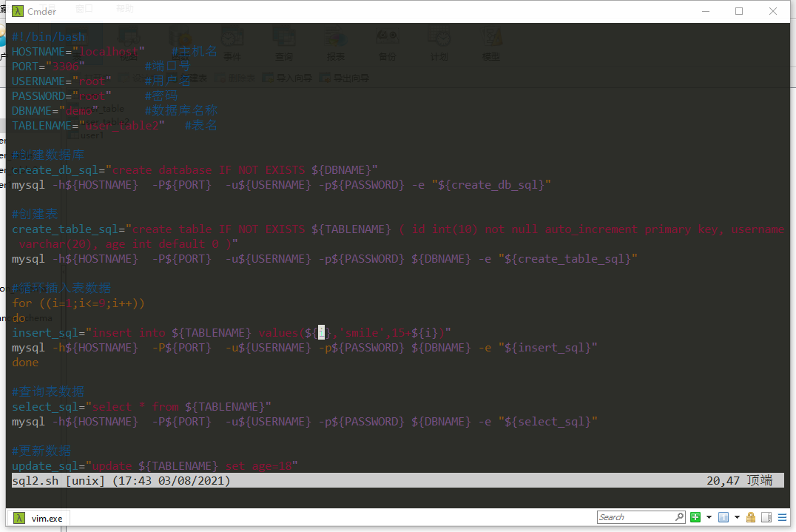Screen dimensions: 796x532
Task: Minimize the Cmder window
Action: pos(706,11)
